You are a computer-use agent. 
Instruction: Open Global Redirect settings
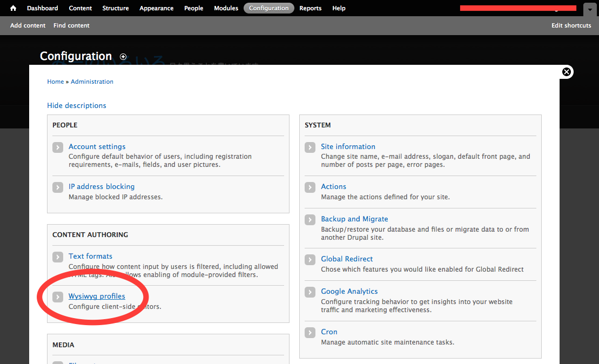pyautogui.click(x=347, y=259)
